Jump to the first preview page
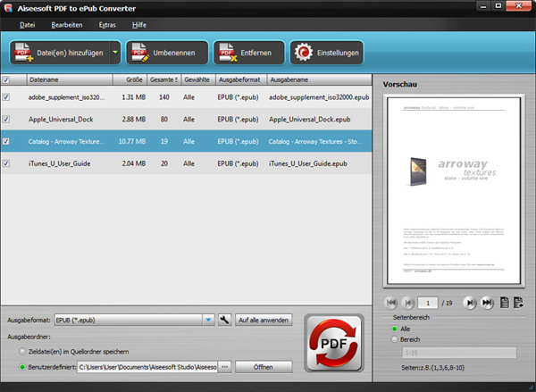The image size is (536, 392). pyautogui.click(x=391, y=303)
